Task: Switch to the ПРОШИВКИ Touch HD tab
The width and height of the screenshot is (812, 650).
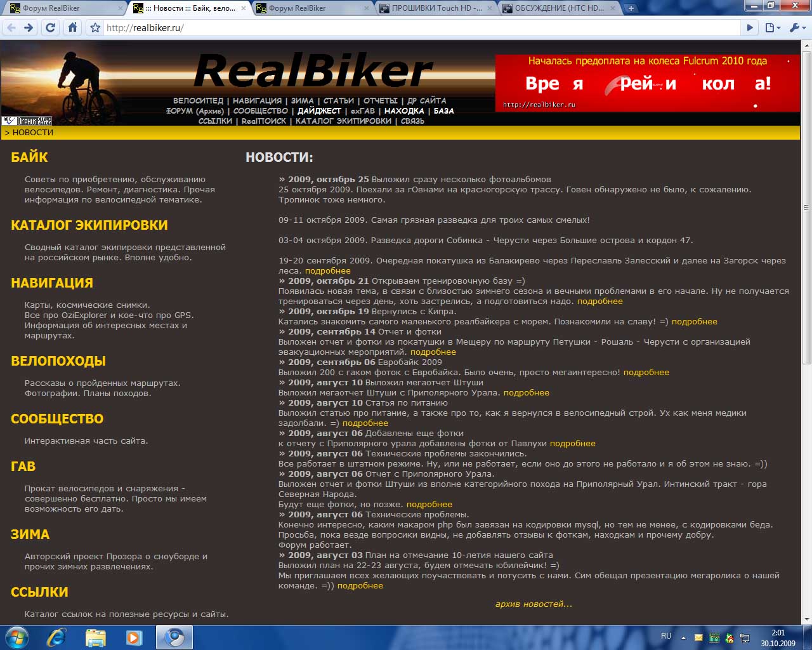Action: click(x=436, y=8)
